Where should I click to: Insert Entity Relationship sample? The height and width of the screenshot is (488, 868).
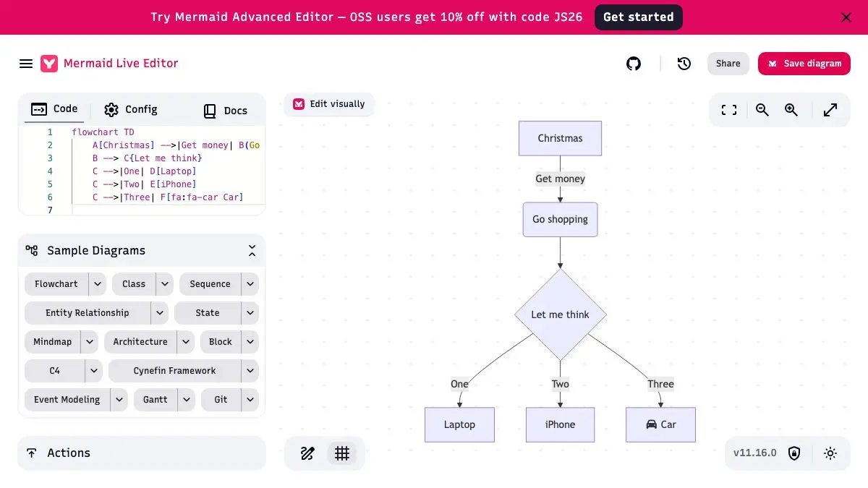click(88, 313)
